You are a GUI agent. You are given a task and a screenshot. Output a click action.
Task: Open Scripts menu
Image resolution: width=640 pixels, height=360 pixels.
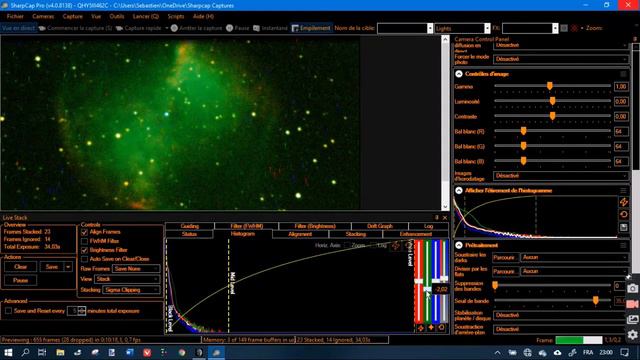[176, 16]
